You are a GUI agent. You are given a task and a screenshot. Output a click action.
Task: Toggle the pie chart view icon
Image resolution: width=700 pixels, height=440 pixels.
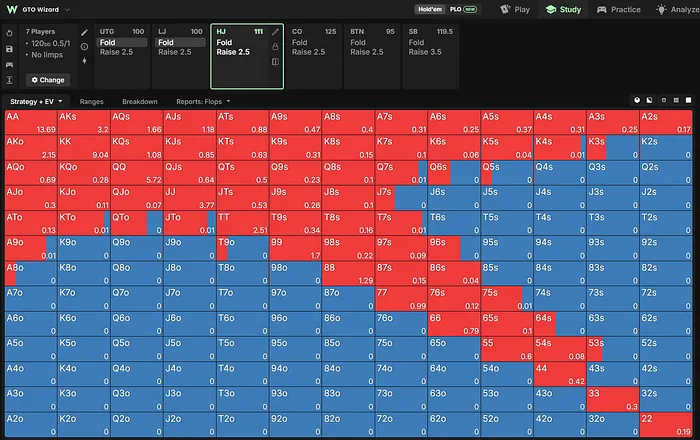tap(637, 100)
